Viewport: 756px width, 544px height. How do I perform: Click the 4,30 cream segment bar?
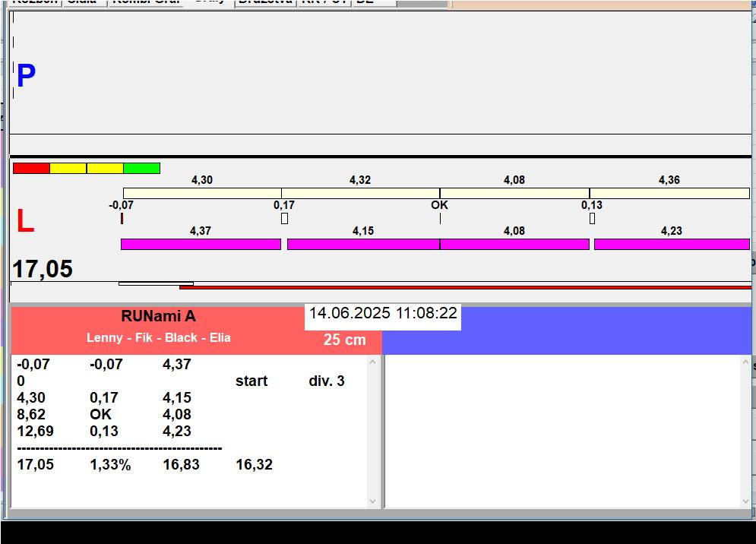[x=203, y=194]
